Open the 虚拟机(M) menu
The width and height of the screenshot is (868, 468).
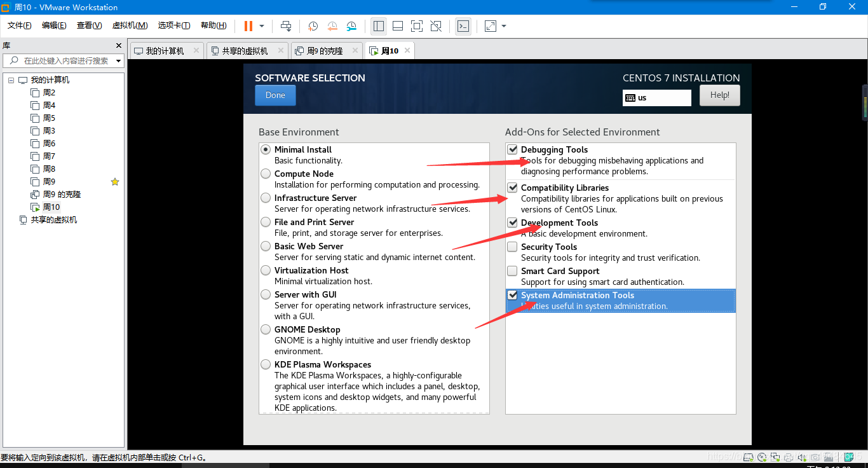(x=130, y=25)
